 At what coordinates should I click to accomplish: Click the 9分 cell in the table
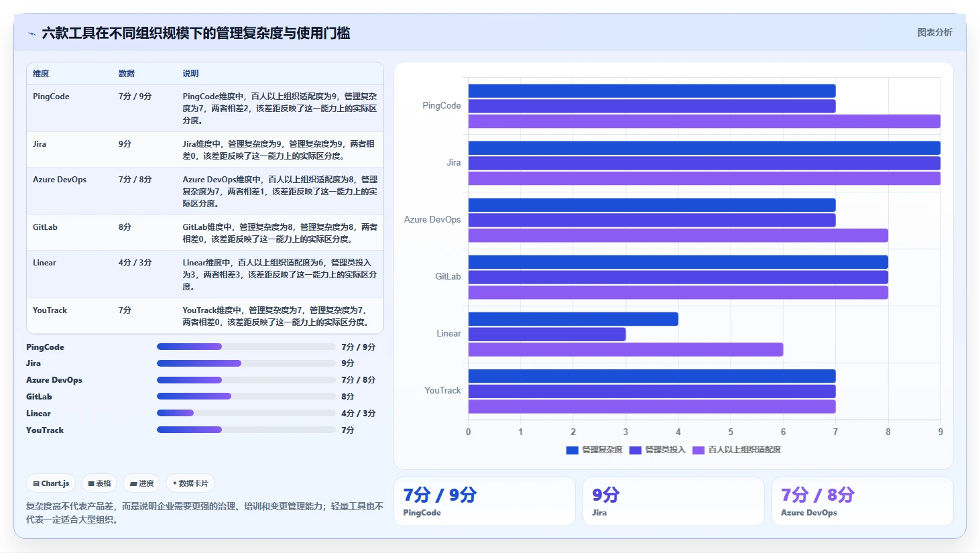tap(125, 144)
